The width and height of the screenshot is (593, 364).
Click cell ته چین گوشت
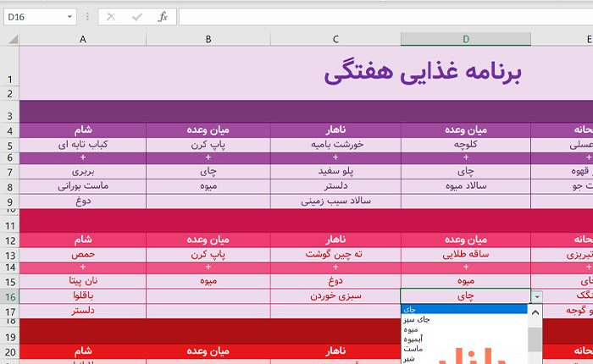[x=335, y=255]
